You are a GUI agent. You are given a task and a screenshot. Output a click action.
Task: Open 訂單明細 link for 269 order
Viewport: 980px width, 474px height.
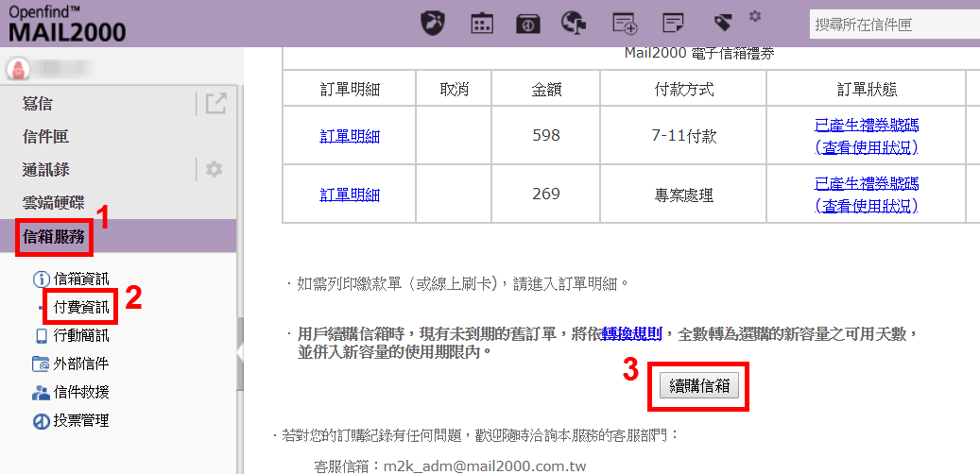(x=350, y=195)
